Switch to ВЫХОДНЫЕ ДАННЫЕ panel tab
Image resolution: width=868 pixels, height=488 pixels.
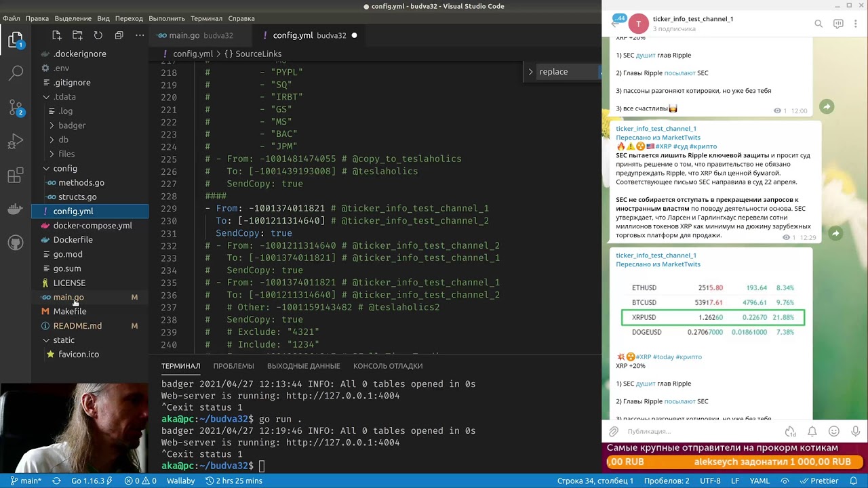(x=304, y=366)
